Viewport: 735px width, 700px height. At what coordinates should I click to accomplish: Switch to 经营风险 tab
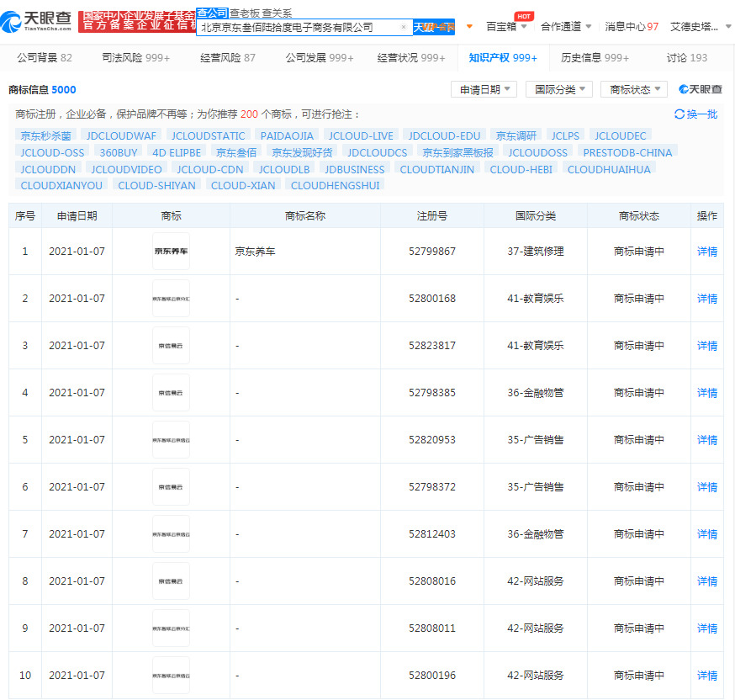point(228,58)
